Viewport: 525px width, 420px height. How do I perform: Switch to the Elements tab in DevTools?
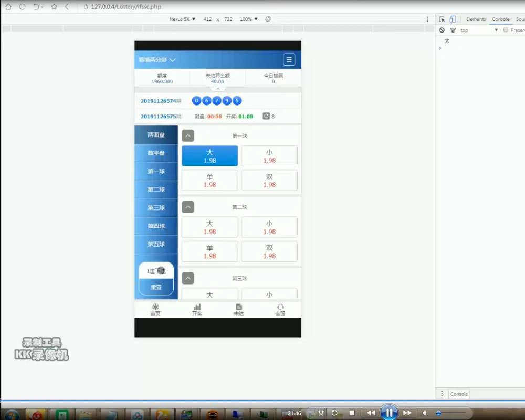(476, 19)
